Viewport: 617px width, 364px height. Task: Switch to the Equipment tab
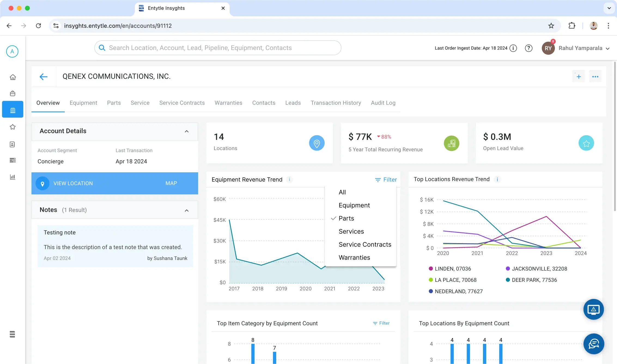click(83, 103)
